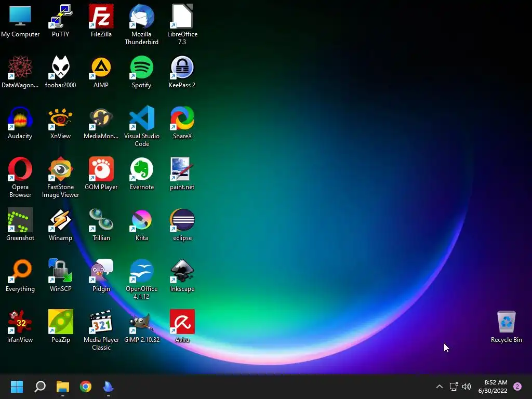The image size is (532, 399).
Task: Show hidden system tray icons
Action: click(440, 387)
